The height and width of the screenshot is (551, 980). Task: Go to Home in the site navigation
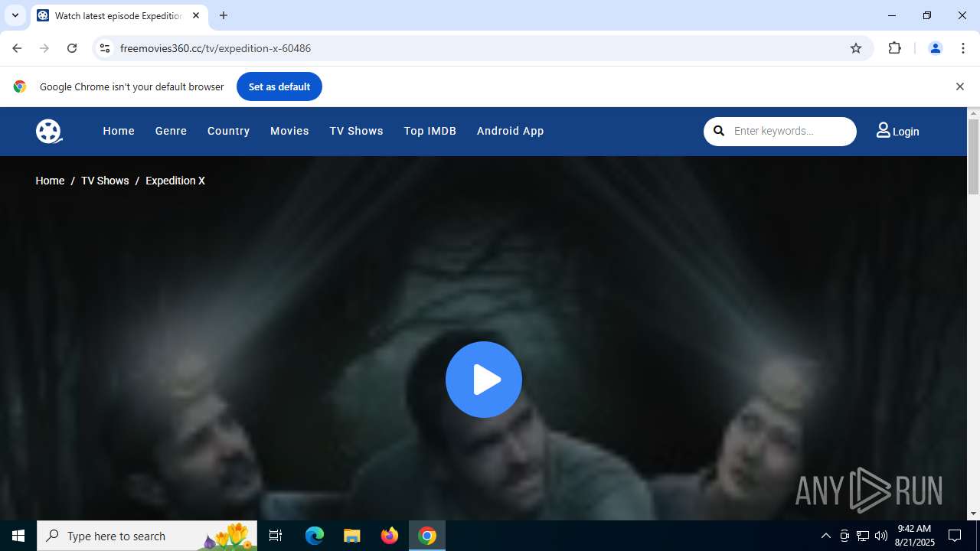point(119,131)
